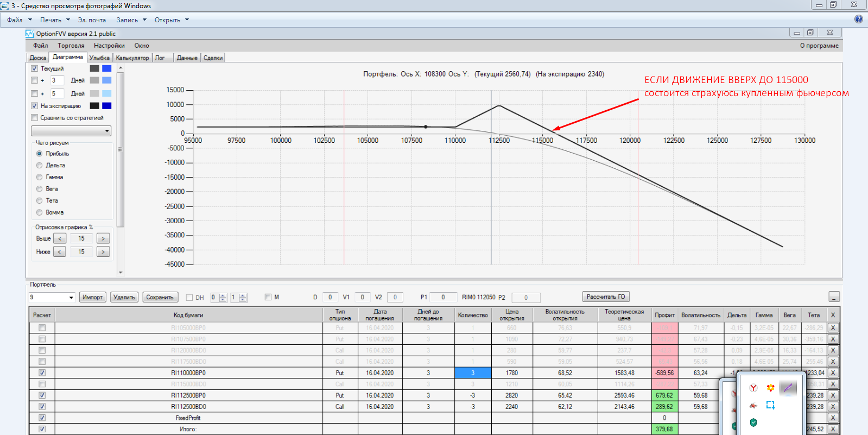The height and width of the screenshot is (435, 868).
Task: Open the 'Торговля' menu
Action: tap(71, 46)
